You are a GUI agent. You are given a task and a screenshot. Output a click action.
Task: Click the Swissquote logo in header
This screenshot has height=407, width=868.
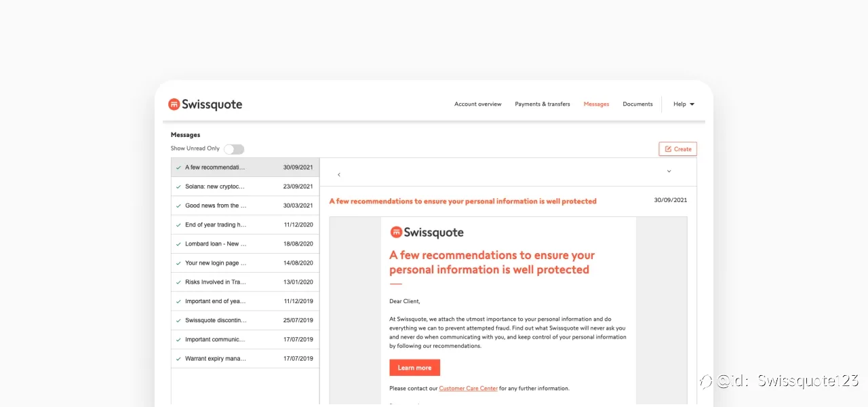click(205, 104)
